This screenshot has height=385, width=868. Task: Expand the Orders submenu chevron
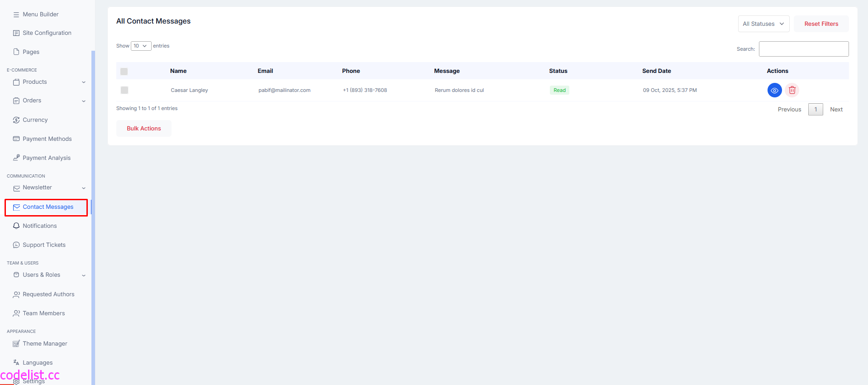pos(84,101)
